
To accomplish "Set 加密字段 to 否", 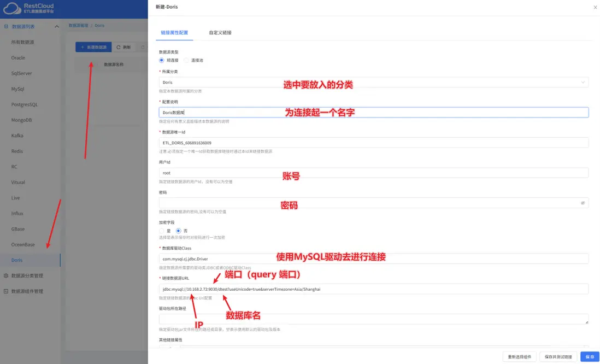I will pos(178,231).
